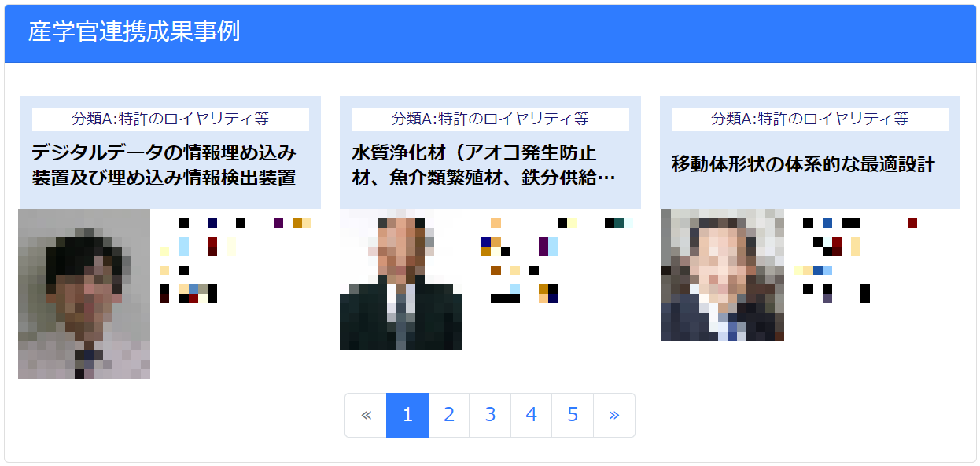
Task: Click 分類A category label on first card
Action: (171, 119)
